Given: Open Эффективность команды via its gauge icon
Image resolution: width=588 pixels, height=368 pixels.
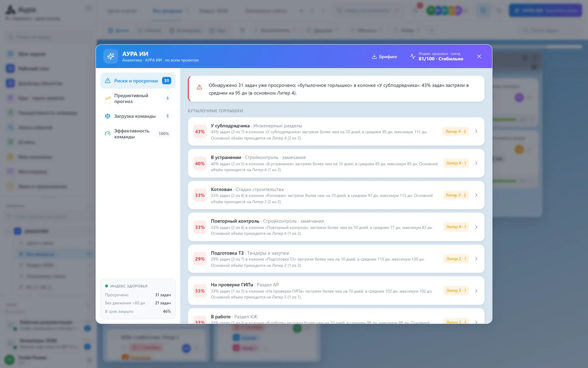Looking at the screenshot, I should (x=107, y=134).
